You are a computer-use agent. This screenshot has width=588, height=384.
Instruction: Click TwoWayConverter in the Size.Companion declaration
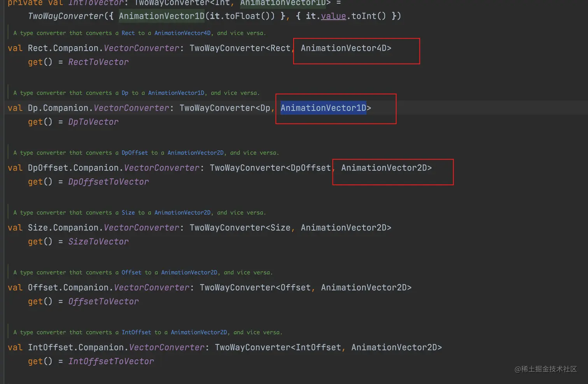(x=227, y=228)
